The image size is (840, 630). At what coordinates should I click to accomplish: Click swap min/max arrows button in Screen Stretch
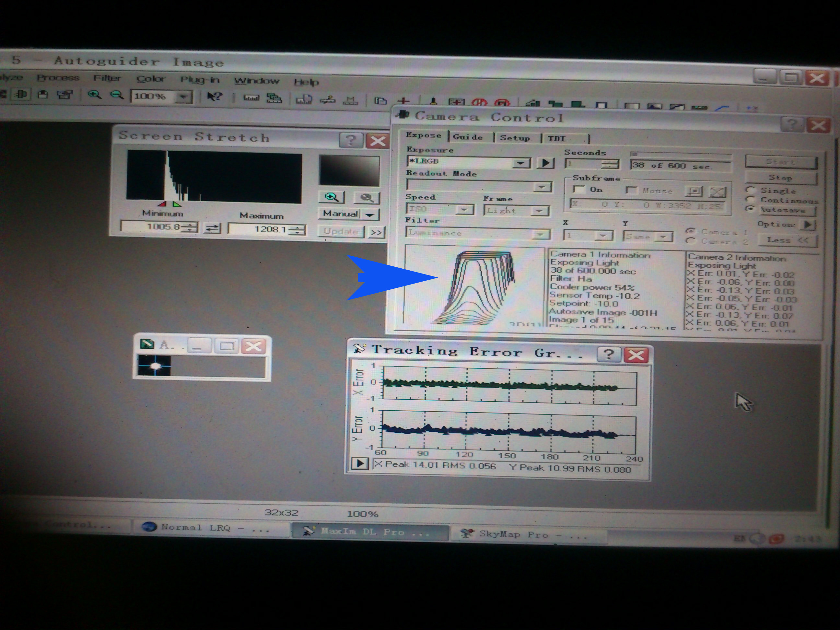(x=212, y=228)
